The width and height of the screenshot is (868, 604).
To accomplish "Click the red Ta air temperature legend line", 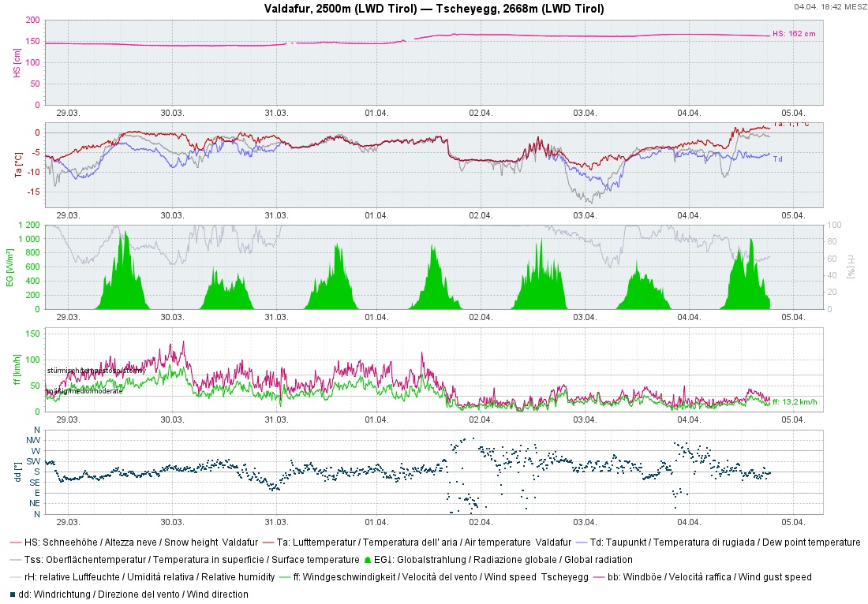I will [267, 542].
